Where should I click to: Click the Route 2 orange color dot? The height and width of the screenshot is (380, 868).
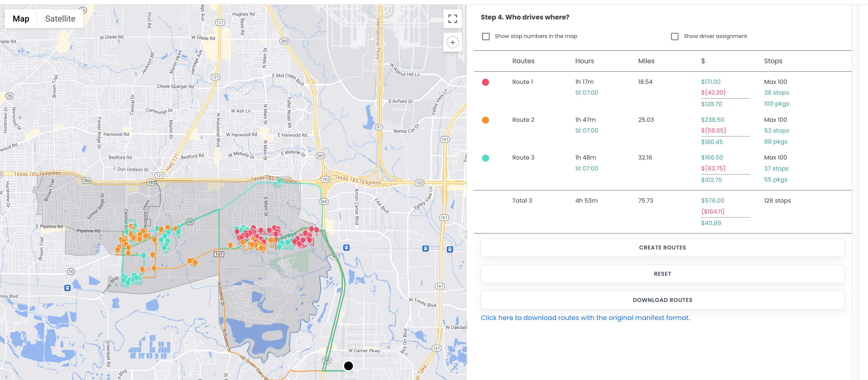point(485,120)
